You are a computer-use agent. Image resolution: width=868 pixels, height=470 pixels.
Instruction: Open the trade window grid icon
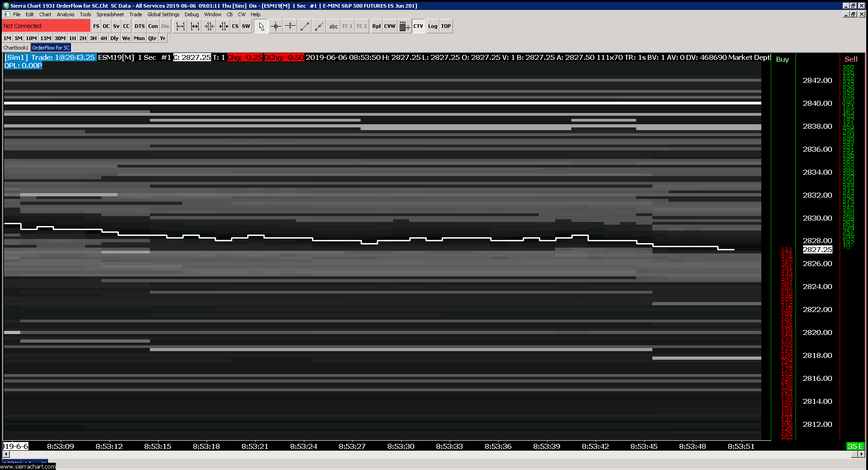point(404,26)
